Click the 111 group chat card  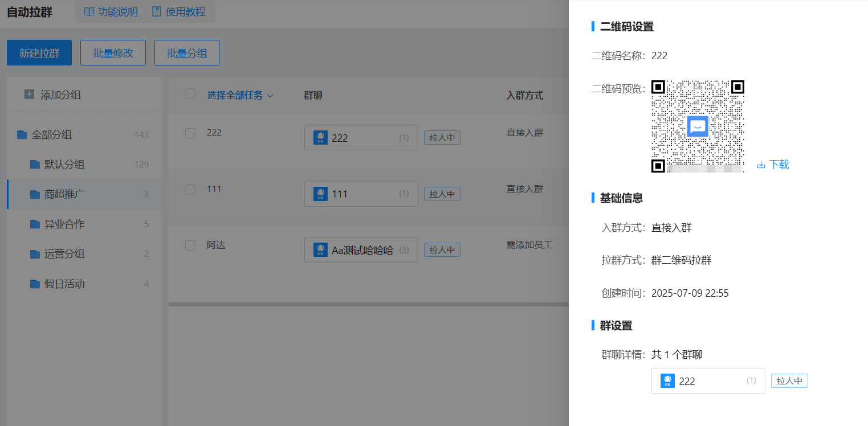click(361, 194)
